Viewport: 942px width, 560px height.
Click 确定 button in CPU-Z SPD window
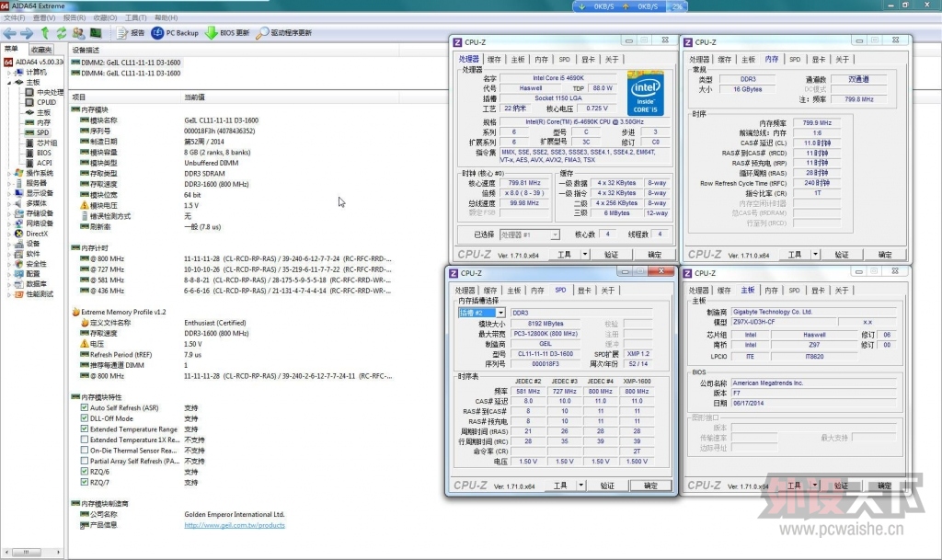tap(650, 486)
